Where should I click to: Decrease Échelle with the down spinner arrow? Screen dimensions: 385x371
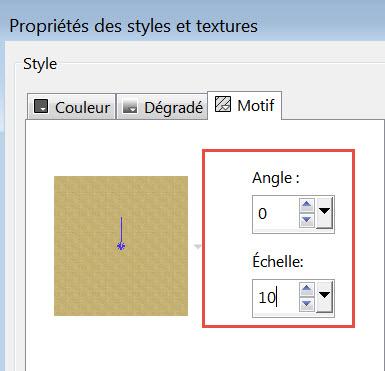(307, 304)
